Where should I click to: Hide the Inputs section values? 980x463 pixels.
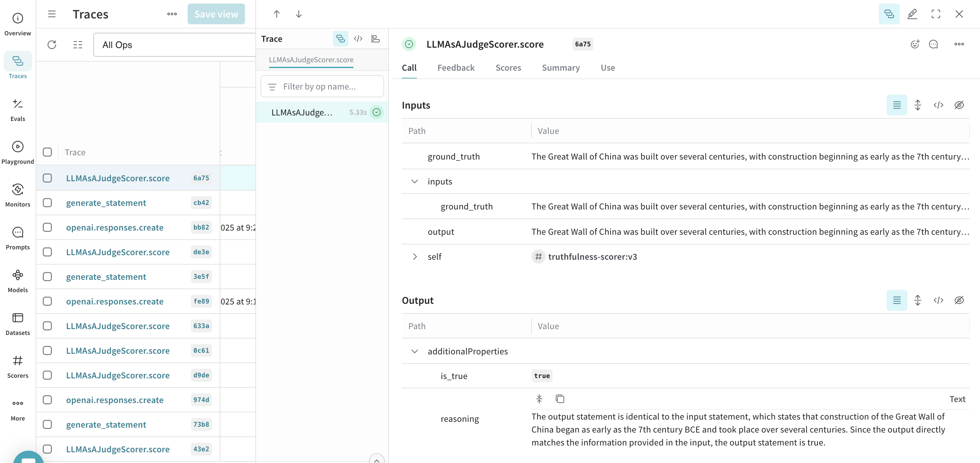[x=959, y=105]
